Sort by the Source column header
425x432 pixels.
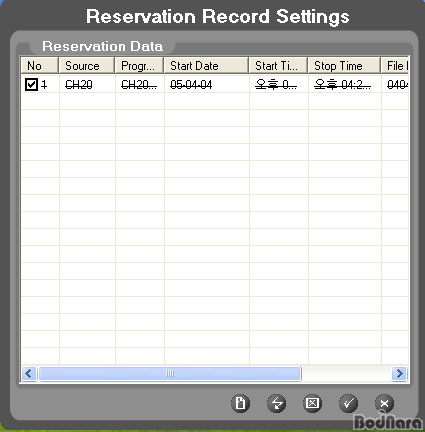[x=87, y=65]
